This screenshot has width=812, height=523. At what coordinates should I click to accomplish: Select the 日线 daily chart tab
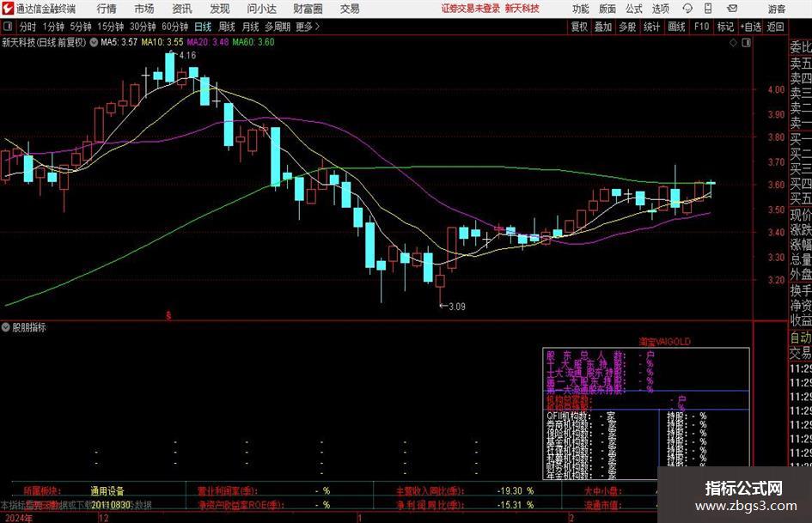(x=203, y=27)
